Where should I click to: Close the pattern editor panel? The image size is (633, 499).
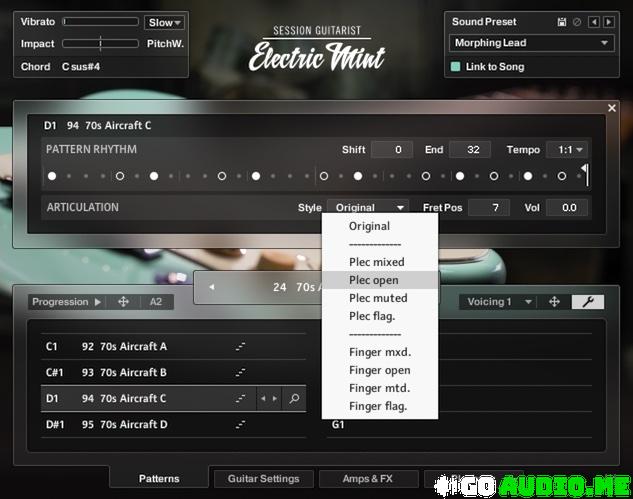pyautogui.click(x=612, y=108)
